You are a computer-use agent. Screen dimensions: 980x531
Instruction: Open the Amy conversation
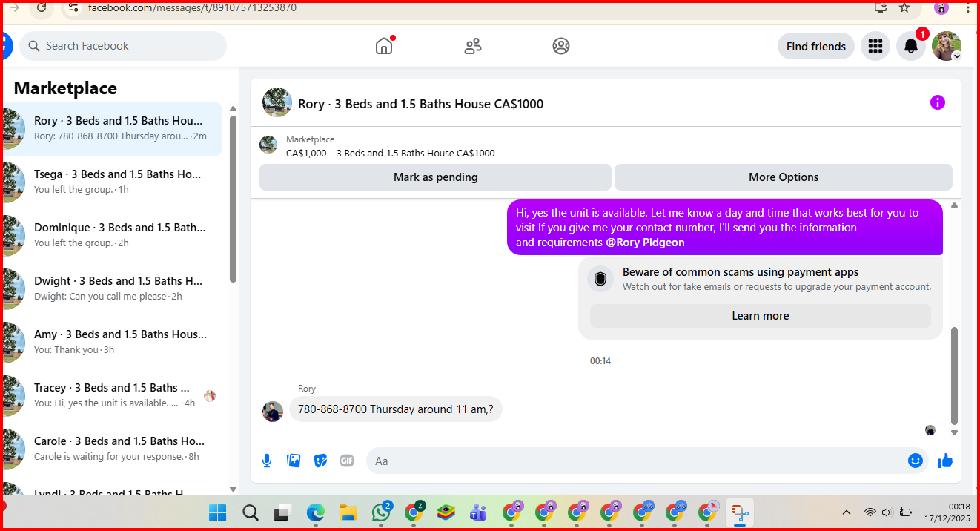click(113, 343)
